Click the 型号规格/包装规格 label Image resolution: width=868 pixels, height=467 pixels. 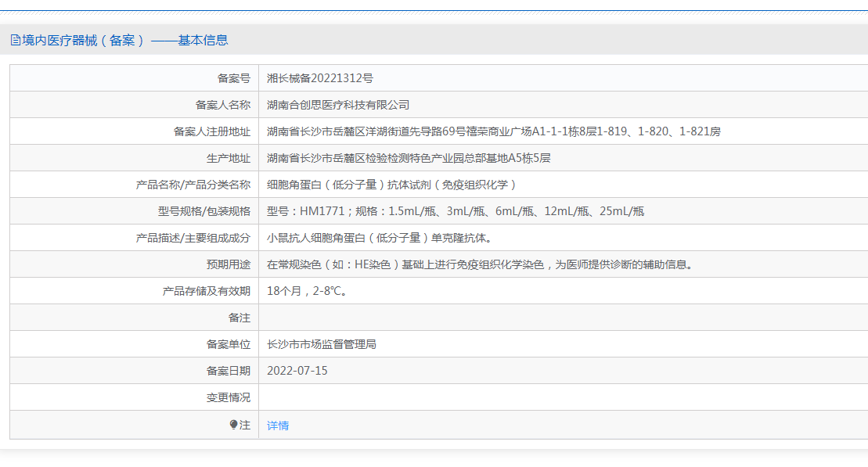point(204,210)
